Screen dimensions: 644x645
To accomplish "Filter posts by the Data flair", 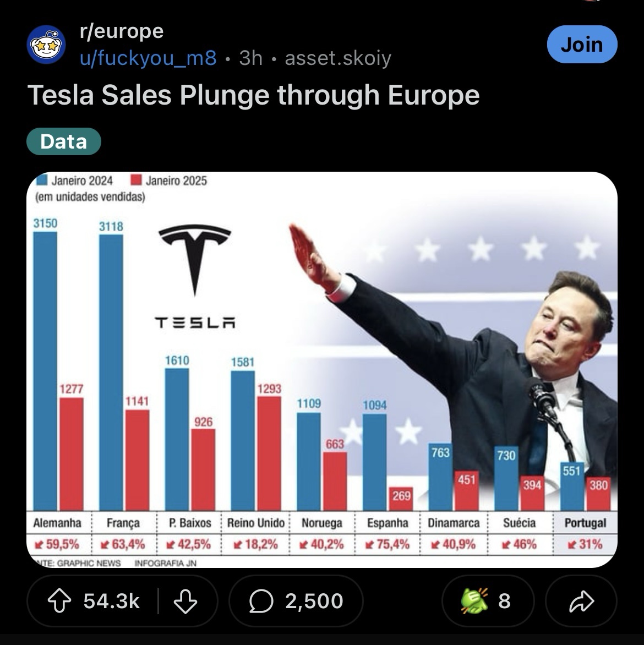I will tap(64, 141).
